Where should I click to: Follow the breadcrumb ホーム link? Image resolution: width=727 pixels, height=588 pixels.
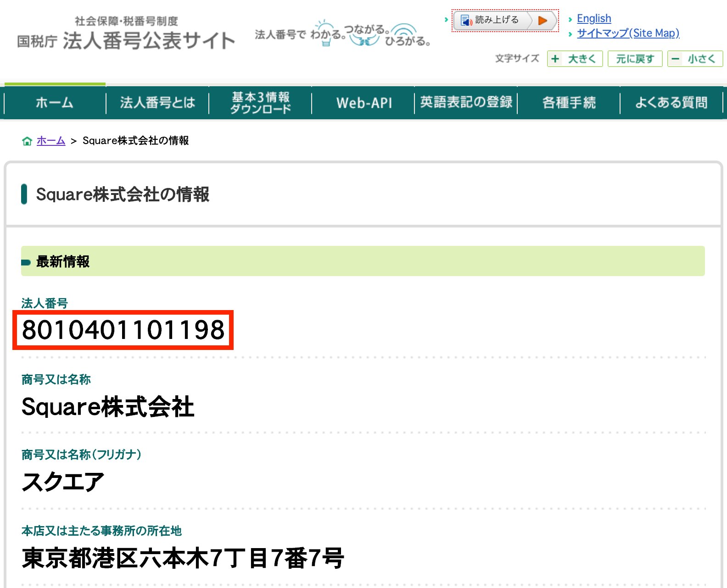coord(51,140)
